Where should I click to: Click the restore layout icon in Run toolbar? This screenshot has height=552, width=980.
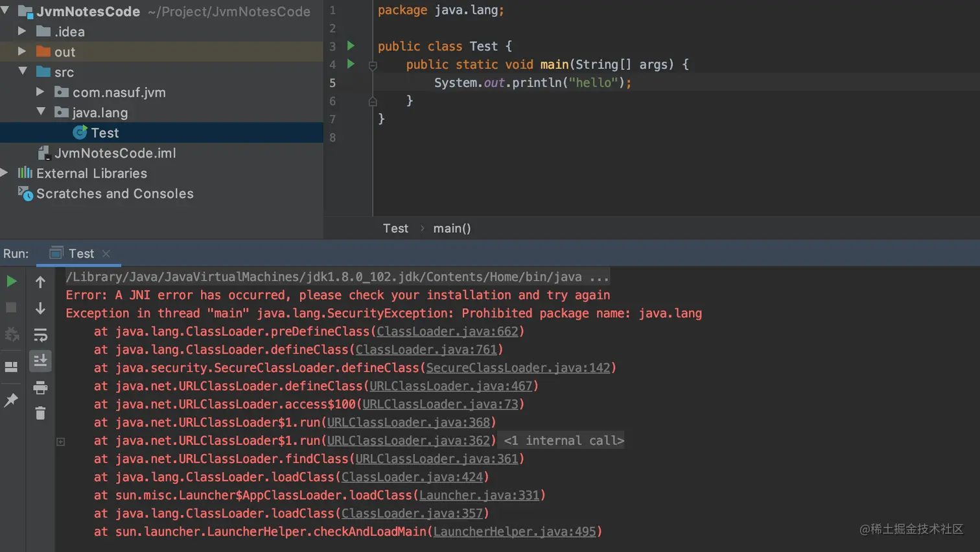[11, 367]
